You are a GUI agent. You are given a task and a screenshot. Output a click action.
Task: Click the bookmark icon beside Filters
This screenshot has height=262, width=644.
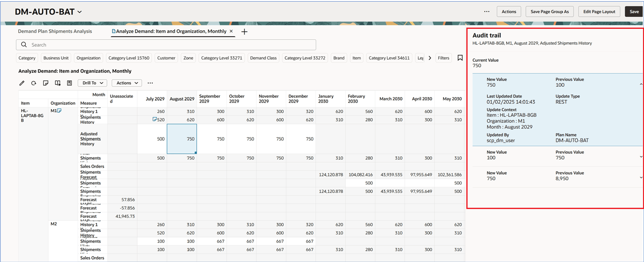point(460,58)
